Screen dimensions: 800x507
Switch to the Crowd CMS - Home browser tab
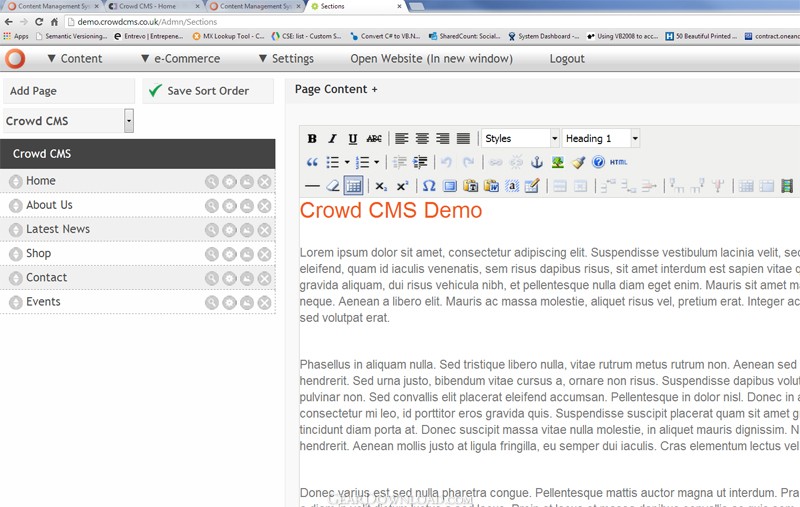[154, 6]
